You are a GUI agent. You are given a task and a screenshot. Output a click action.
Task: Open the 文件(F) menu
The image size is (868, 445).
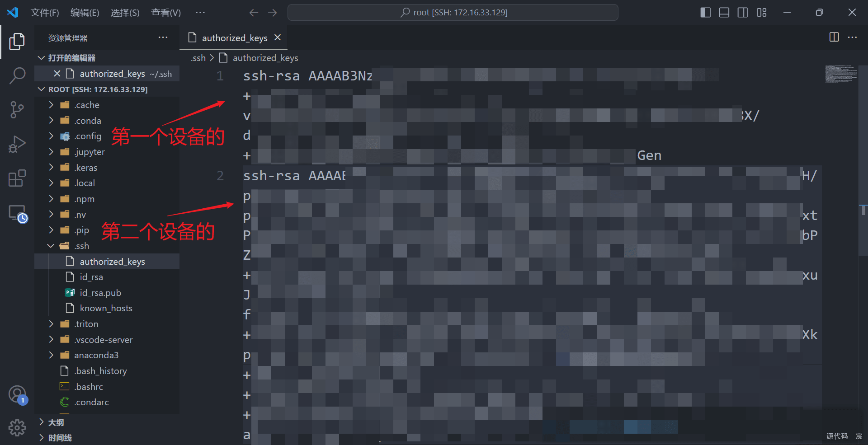pos(45,13)
